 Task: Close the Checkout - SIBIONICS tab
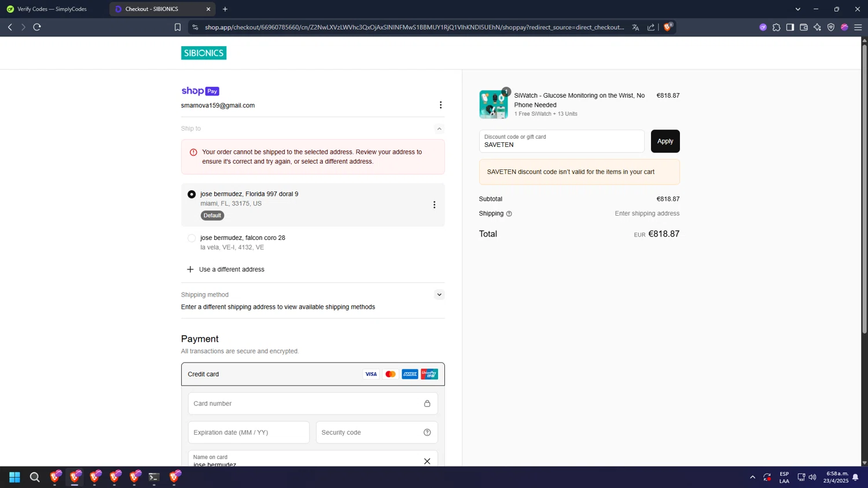click(208, 9)
